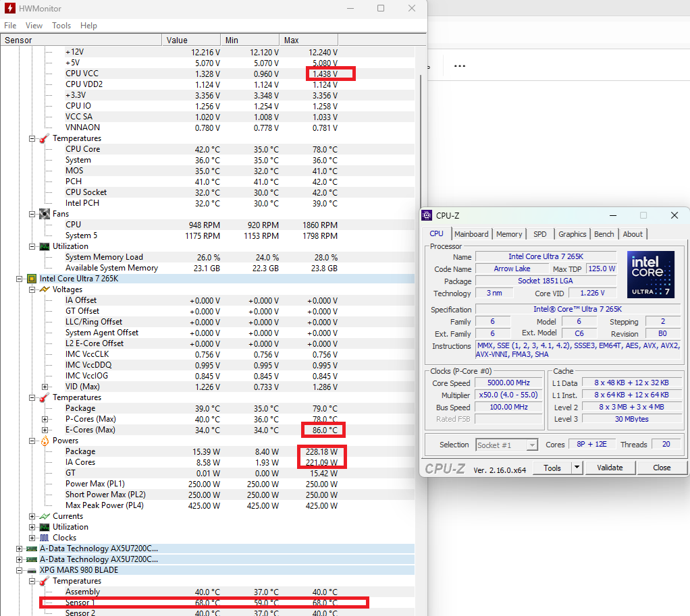The width and height of the screenshot is (690, 616).
Task: Click the Powers flame icon
Action: coord(45,441)
